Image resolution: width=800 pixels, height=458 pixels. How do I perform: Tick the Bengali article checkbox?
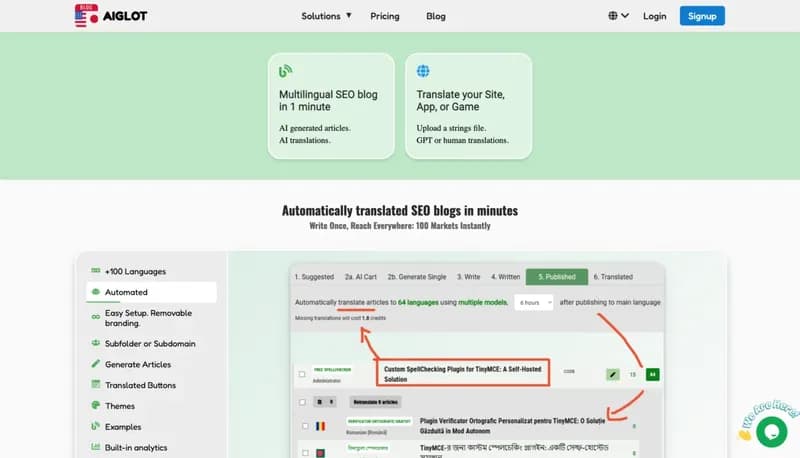click(305, 453)
